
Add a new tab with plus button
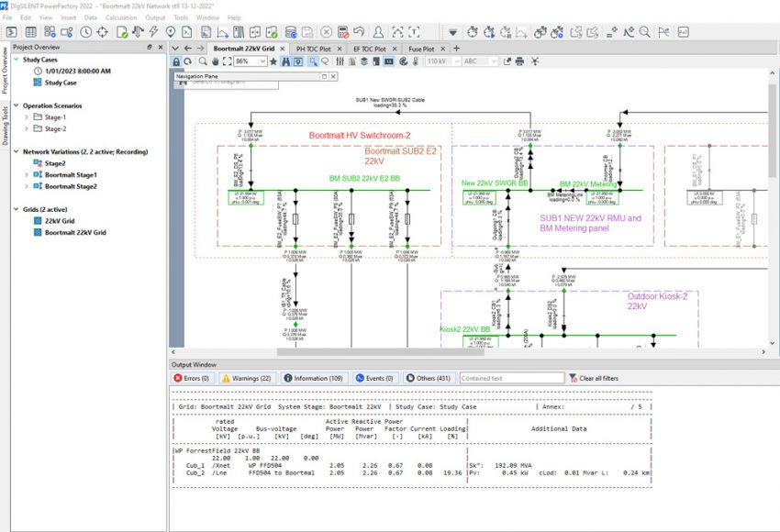point(457,49)
